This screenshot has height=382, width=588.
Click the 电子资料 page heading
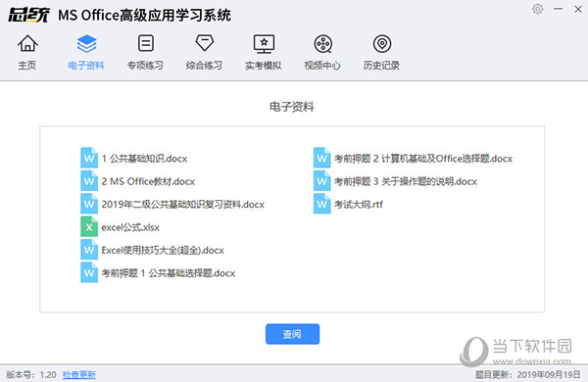click(x=292, y=107)
